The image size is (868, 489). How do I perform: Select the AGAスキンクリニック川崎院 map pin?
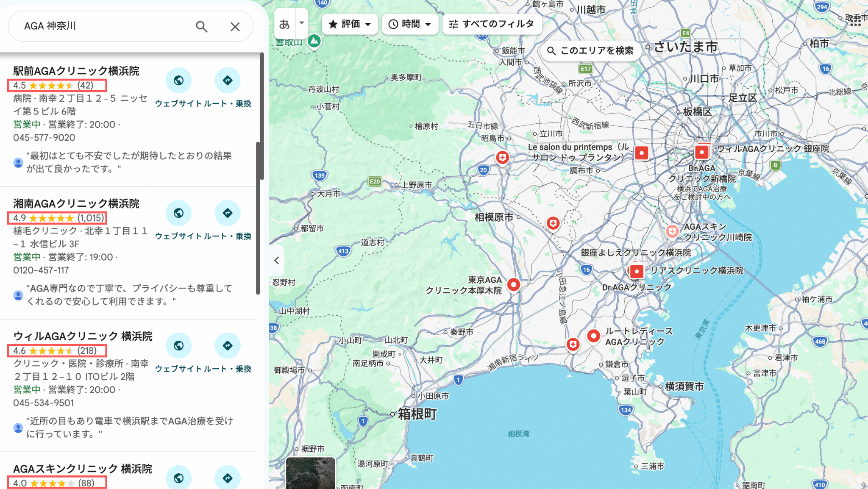(x=672, y=231)
